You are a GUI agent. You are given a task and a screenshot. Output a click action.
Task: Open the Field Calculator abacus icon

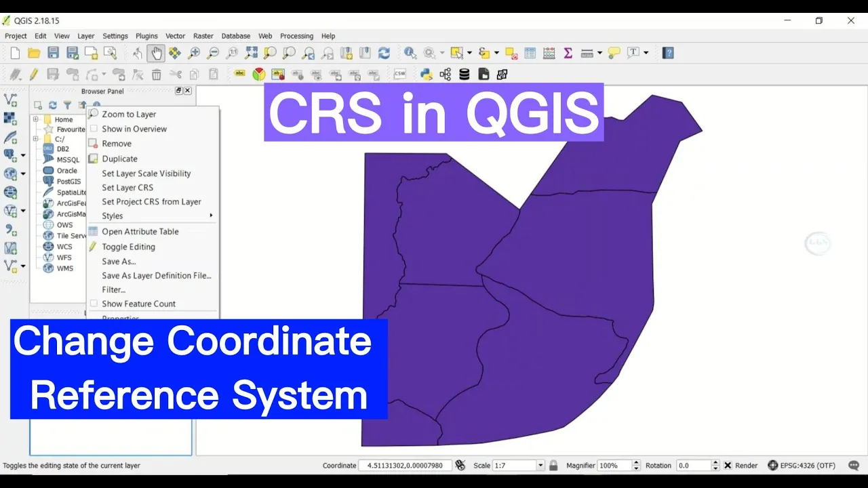point(549,53)
